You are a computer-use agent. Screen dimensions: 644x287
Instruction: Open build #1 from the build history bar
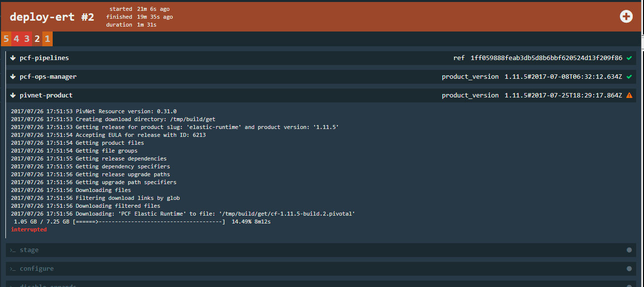[x=47, y=38]
